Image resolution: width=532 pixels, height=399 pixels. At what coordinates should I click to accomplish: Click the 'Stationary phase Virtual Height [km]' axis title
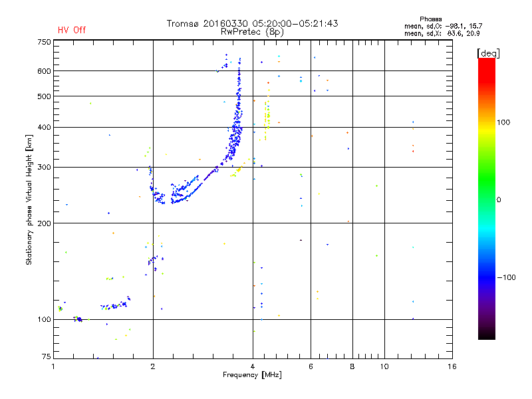coord(29,199)
